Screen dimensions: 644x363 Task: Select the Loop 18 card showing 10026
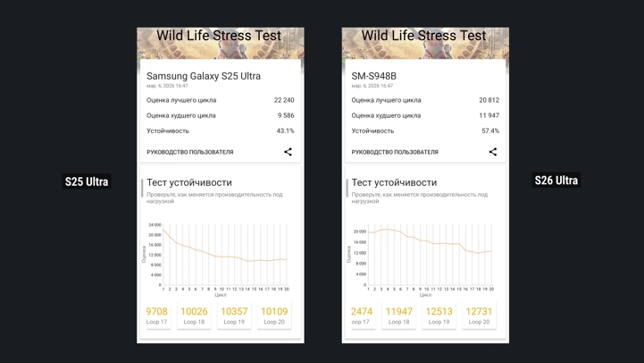click(194, 316)
